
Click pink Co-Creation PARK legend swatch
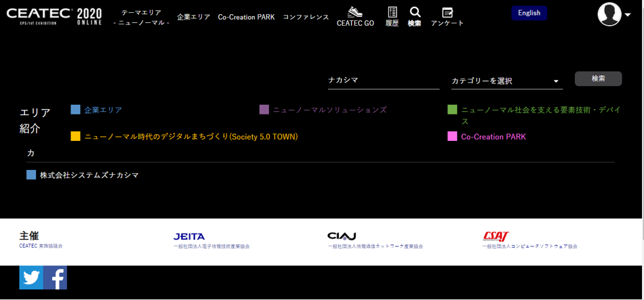[x=452, y=137]
